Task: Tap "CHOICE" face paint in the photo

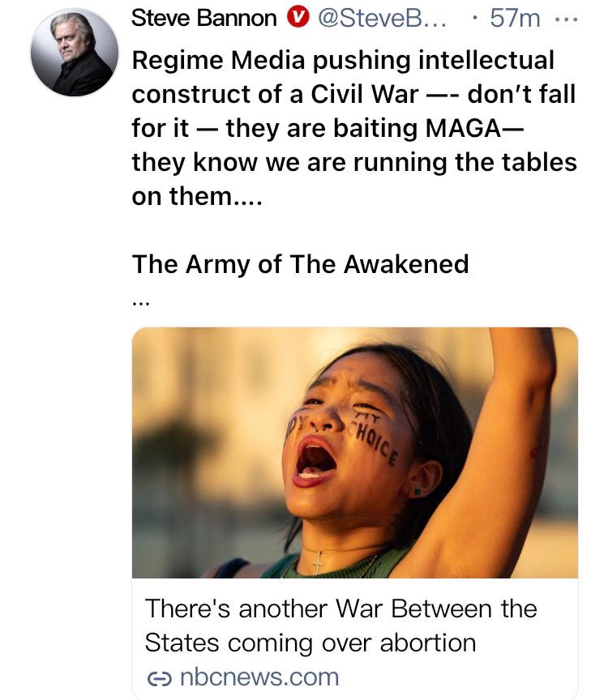Action: click(x=375, y=443)
